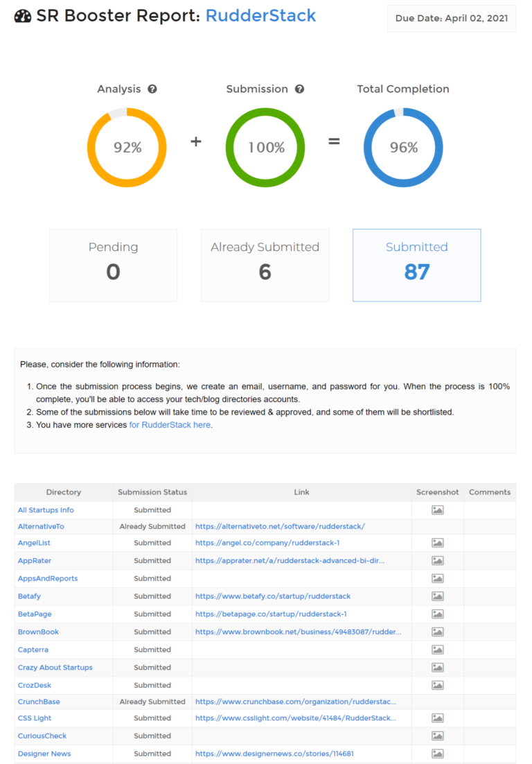Click the dashboard gauge icon beside the title
Viewport: 532px width, 764px height.
[22, 17]
